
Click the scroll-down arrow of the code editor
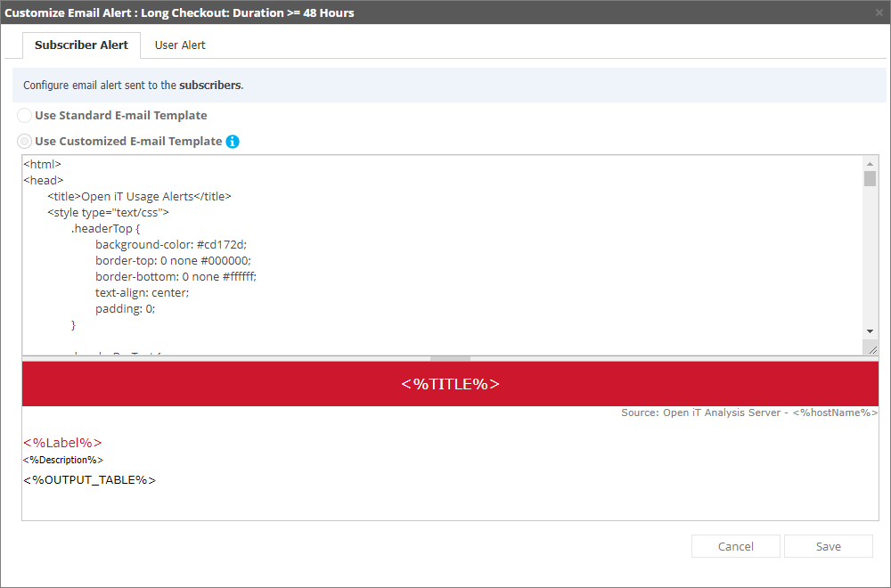click(871, 331)
